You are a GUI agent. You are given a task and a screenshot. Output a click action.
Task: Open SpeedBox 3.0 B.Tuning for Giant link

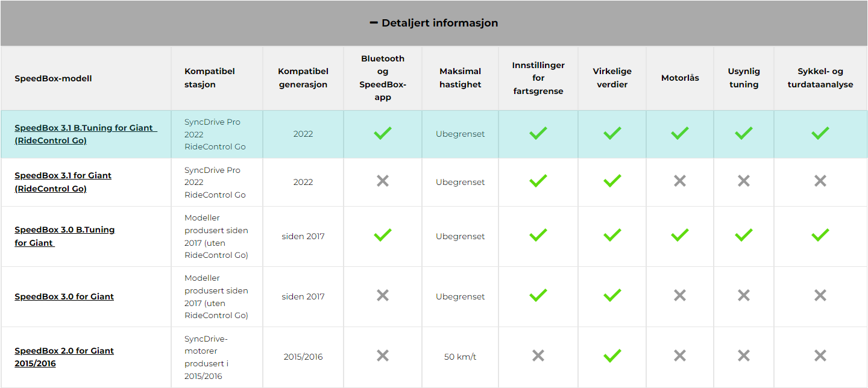pos(64,236)
